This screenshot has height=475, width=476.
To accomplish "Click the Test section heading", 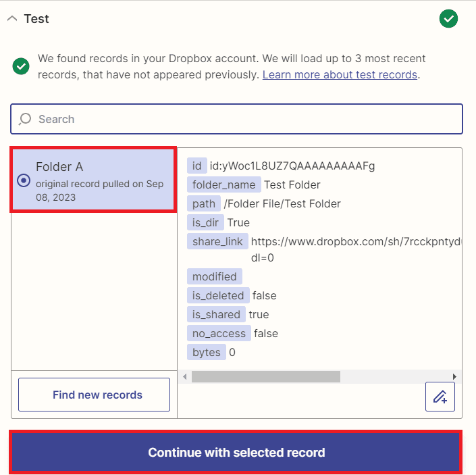I will coord(36,19).
